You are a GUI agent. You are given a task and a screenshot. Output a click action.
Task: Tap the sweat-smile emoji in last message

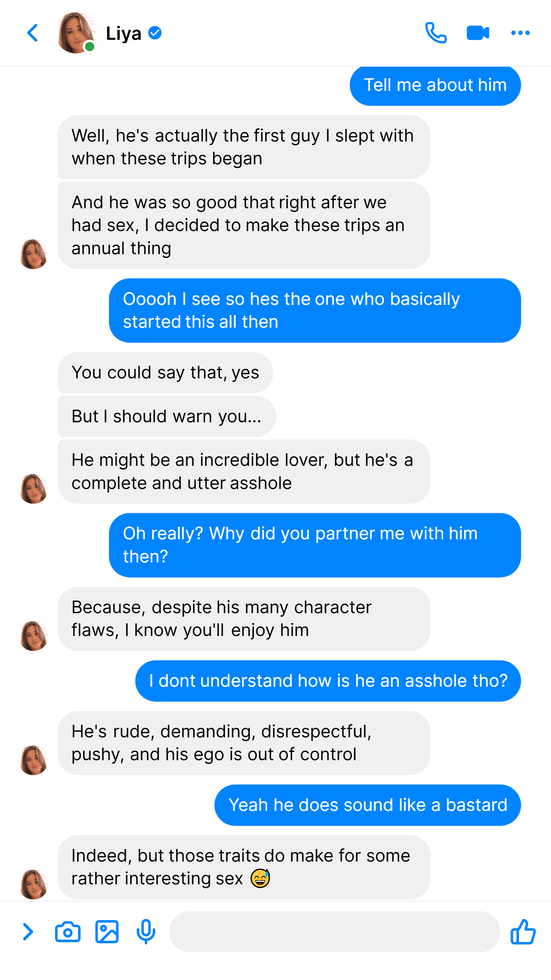[260, 878]
